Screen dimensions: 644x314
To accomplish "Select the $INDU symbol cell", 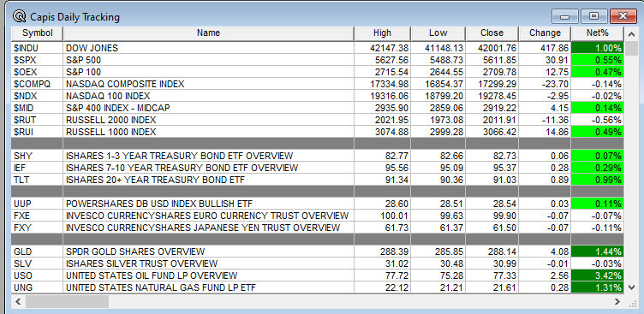I will point(37,48).
